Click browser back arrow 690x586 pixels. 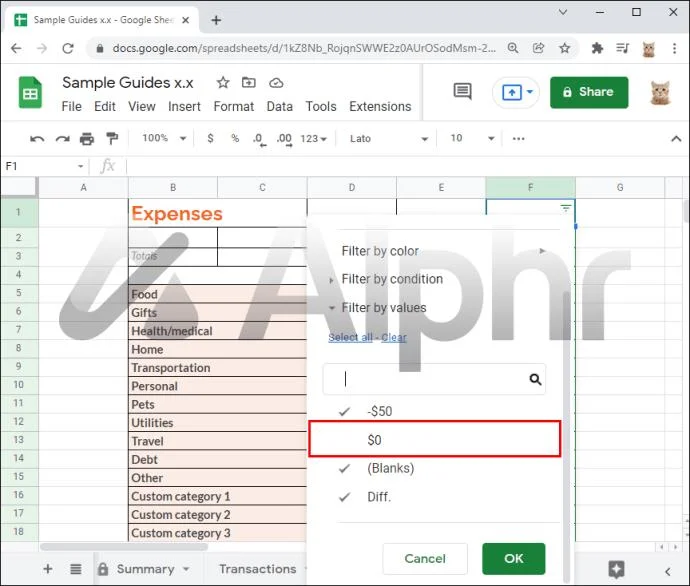coord(16,48)
